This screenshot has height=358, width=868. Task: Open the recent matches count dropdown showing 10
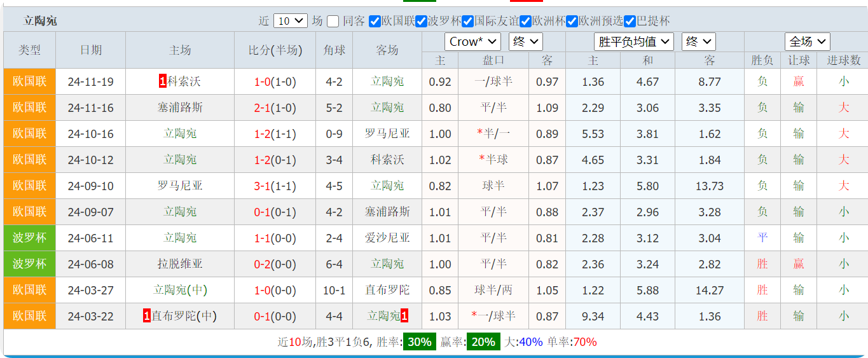coord(291,21)
